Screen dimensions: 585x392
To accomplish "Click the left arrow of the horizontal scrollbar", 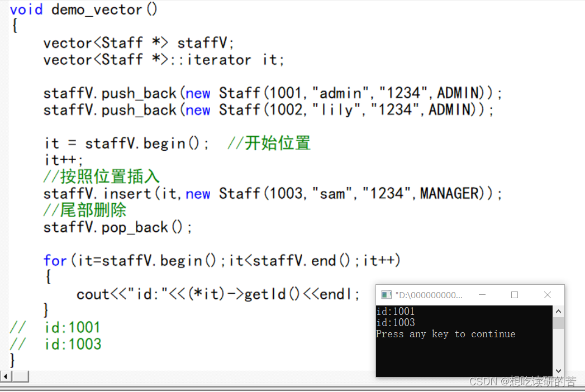I will click(x=4, y=376).
